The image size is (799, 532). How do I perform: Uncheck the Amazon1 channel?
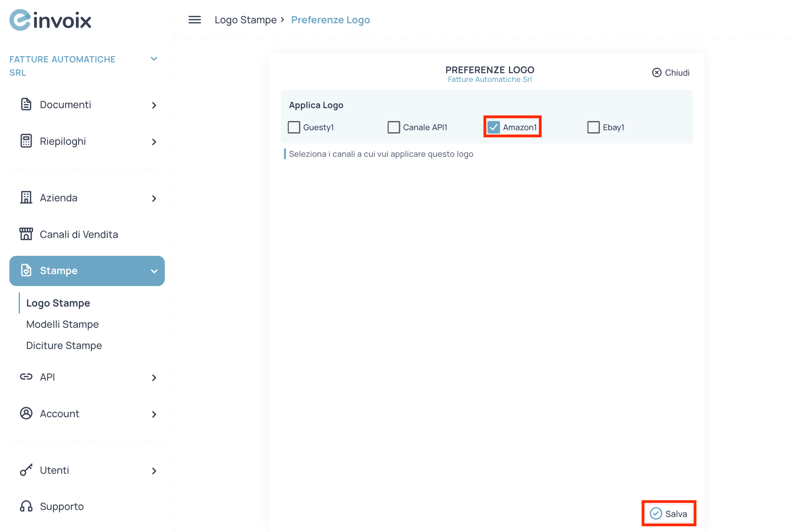pos(494,127)
